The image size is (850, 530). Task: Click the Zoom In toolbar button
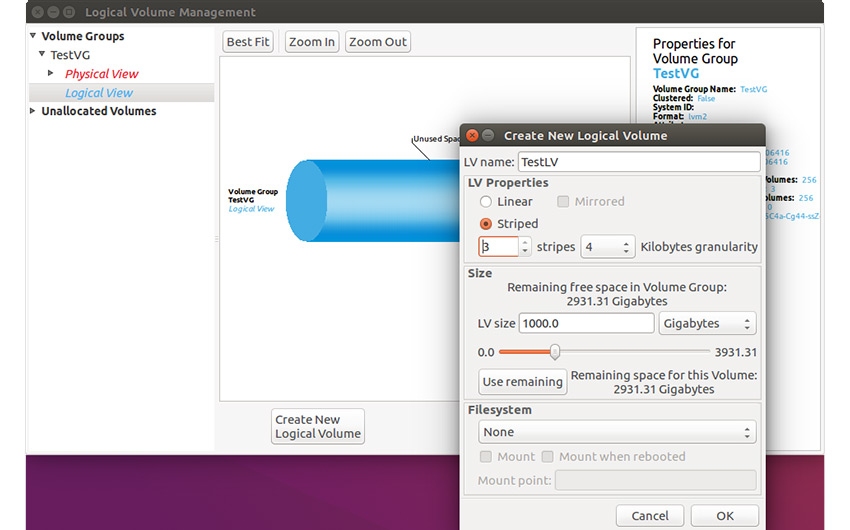[311, 42]
